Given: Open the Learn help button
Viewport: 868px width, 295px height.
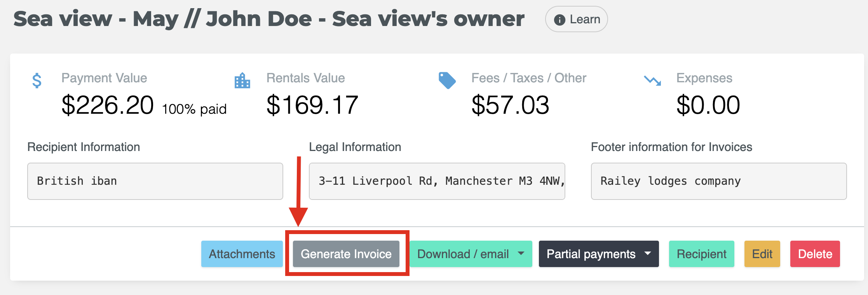Looking at the screenshot, I should pos(576,19).
